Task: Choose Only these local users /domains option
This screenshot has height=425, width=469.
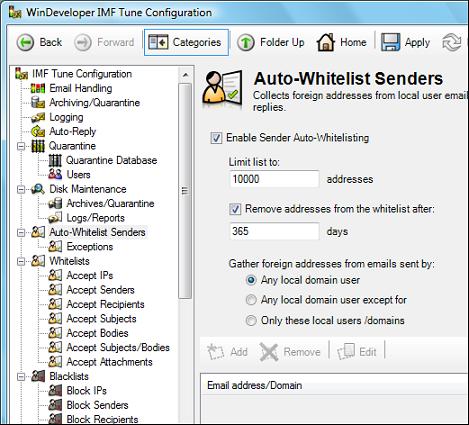Action: coord(251,321)
